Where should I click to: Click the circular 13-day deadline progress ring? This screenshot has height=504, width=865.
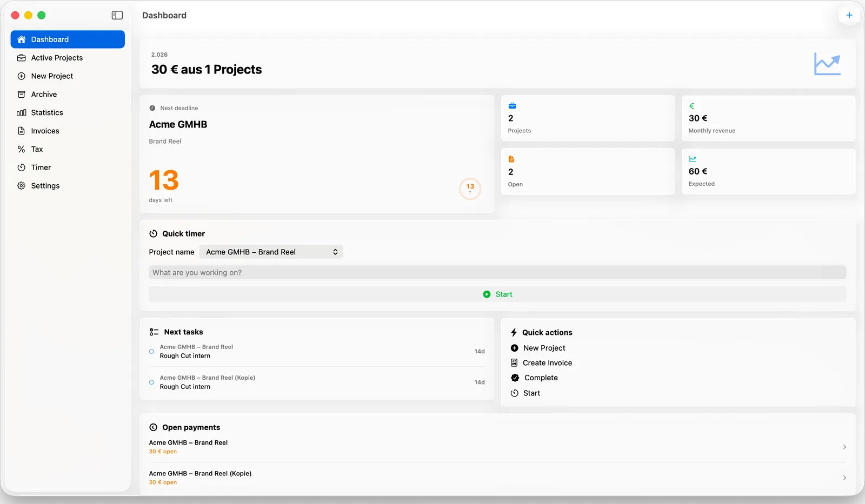point(470,189)
